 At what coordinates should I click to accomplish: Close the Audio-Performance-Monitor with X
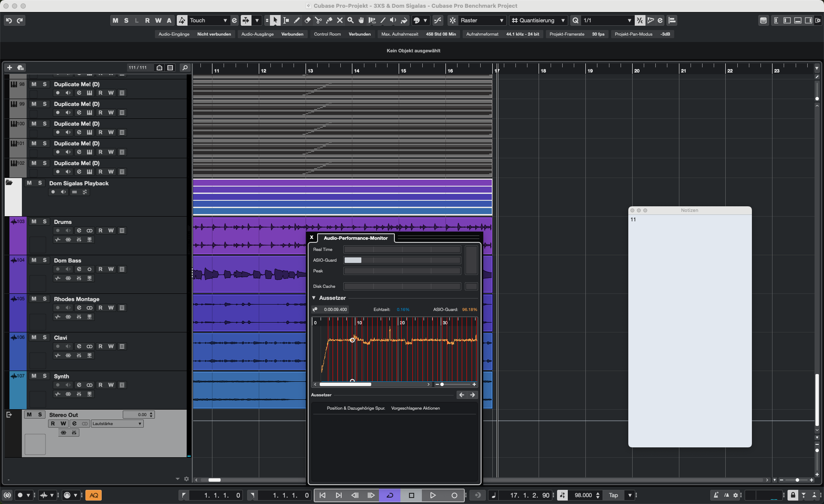pos(312,237)
